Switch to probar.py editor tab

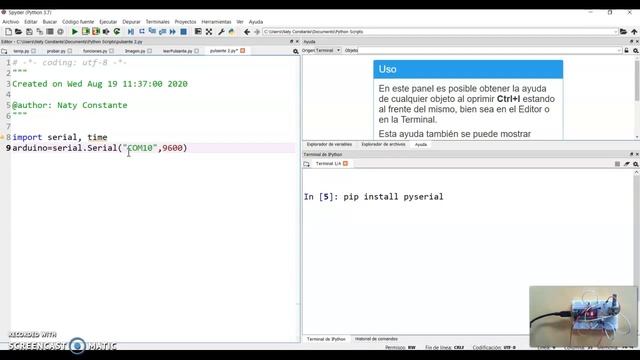56,51
